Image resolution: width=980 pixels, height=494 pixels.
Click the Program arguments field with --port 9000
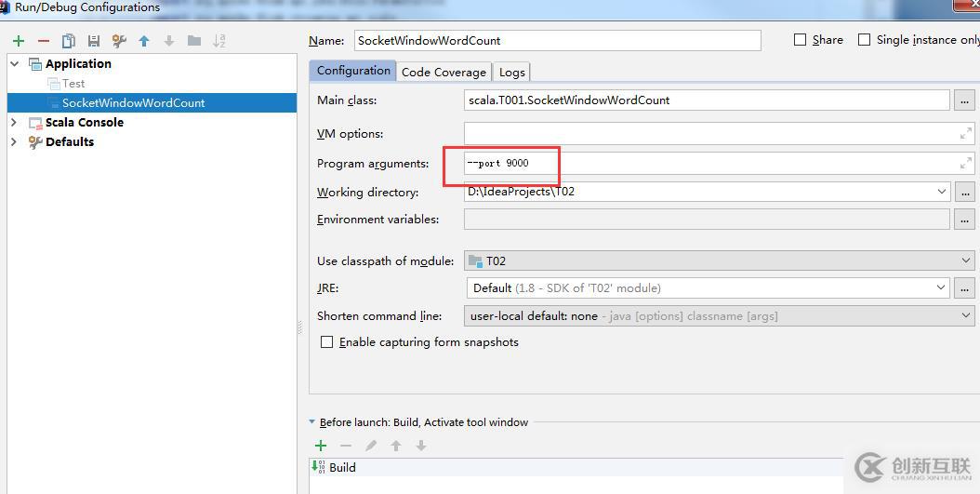(x=719, y=163)
